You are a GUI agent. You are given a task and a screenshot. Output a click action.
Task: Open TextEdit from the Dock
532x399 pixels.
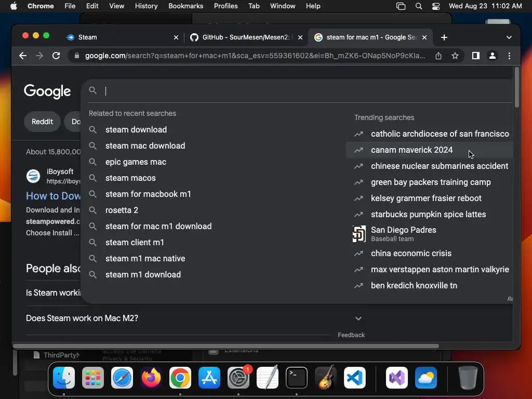[268, 378]
